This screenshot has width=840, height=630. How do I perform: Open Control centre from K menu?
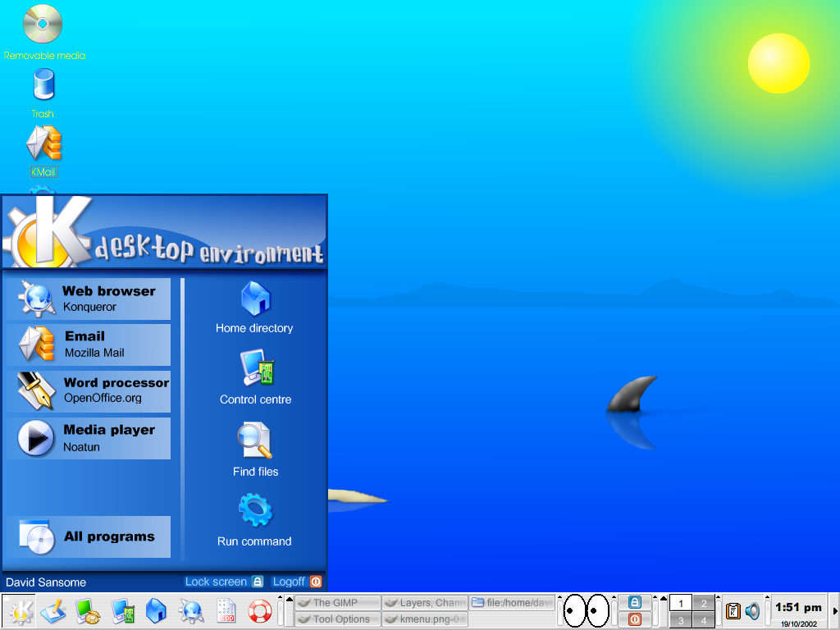coord(256,377)
